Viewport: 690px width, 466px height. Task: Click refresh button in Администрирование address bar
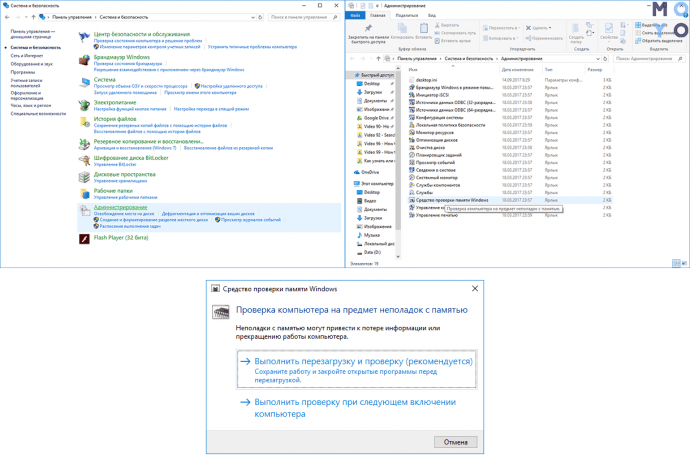pos(606,59)
